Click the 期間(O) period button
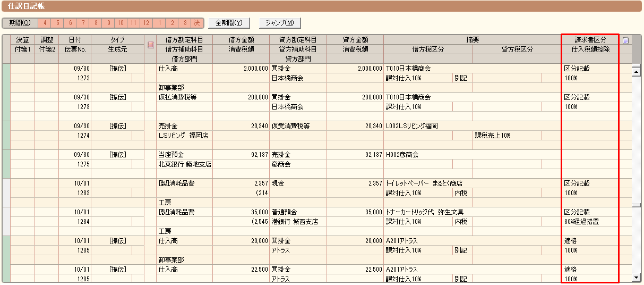The width and height of the screenshot is (644, 285). (x=20, y=23)
